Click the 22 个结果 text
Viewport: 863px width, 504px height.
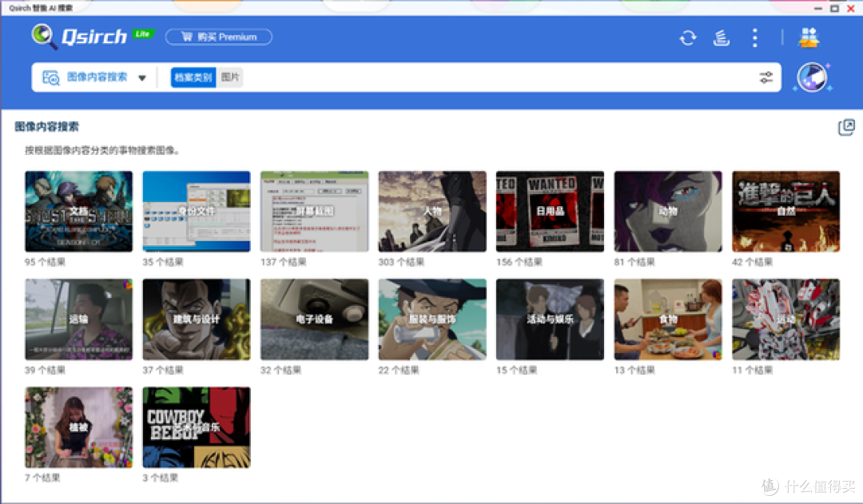[x=399, y=371]
